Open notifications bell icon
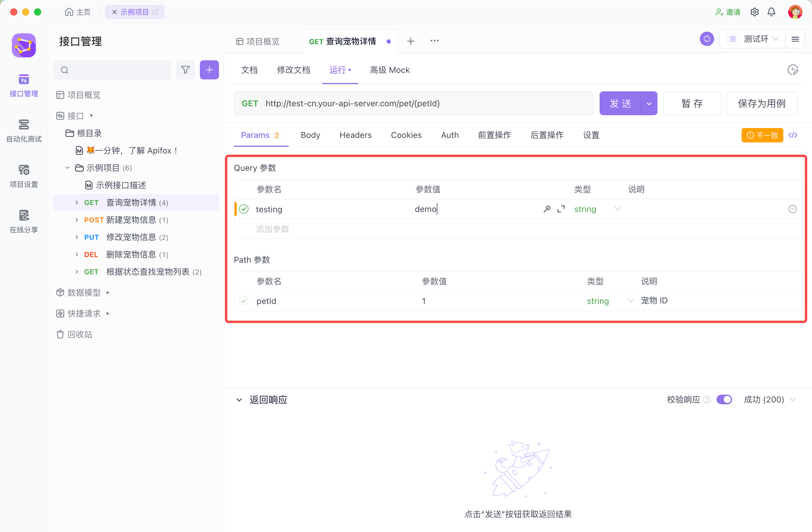 point(771,12)
